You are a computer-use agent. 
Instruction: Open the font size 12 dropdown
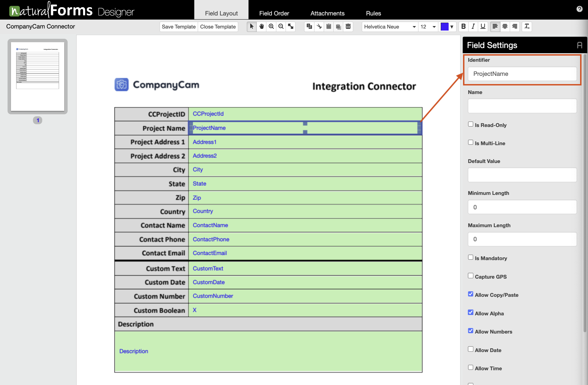point(428,26)
